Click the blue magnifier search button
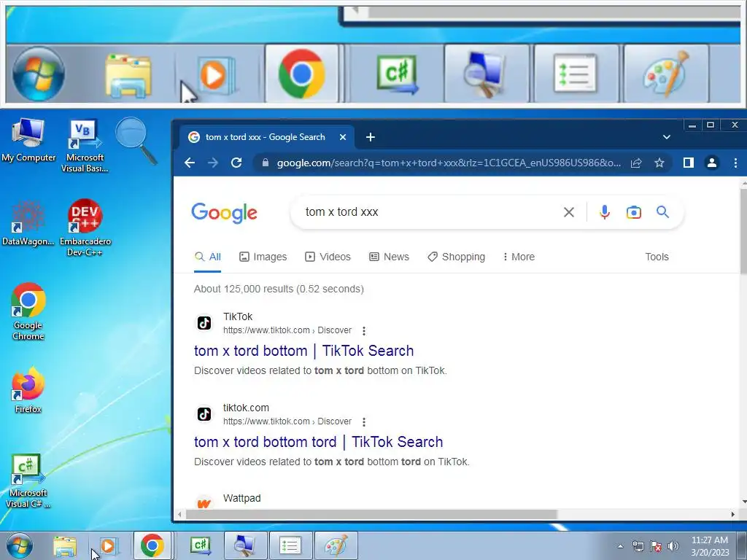 [x=662, y=212]
